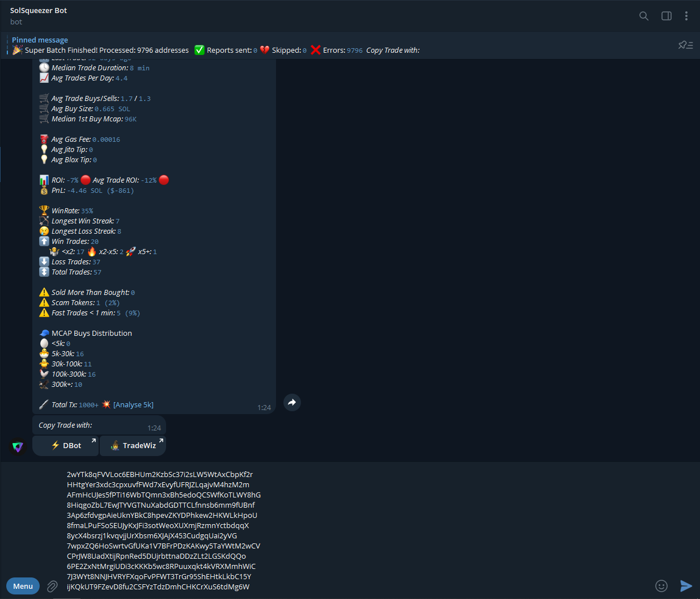Click the 'Median 1st Buy Mcap' 96K value

130,119
